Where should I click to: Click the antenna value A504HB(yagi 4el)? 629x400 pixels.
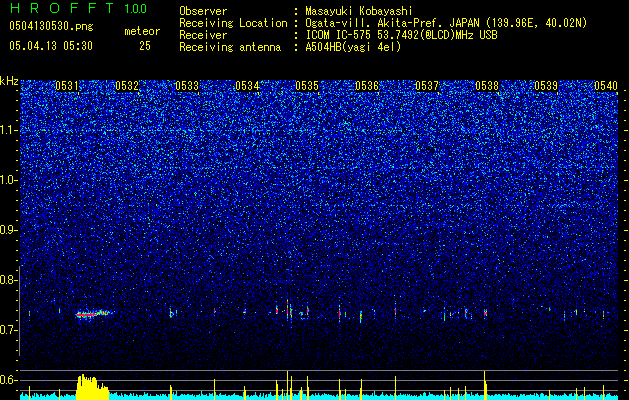pos(353,47)
